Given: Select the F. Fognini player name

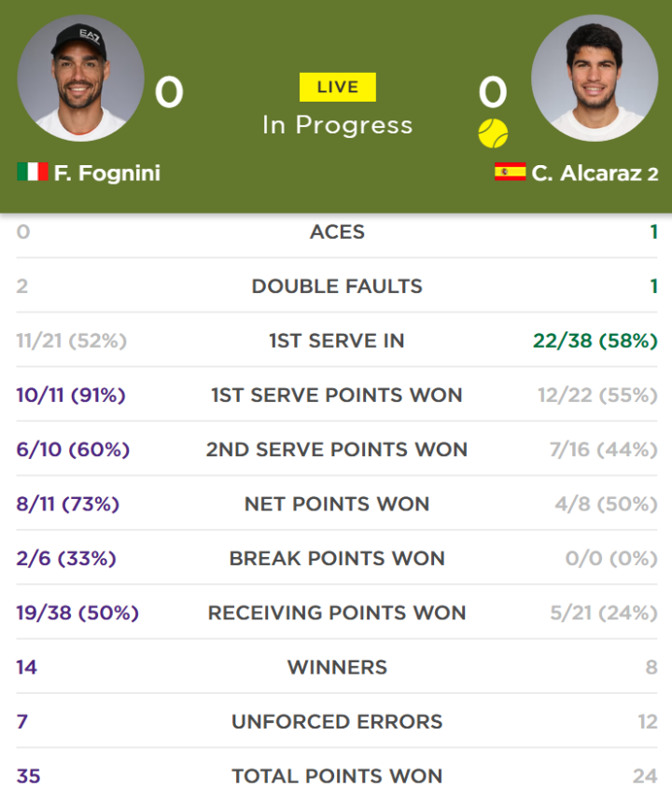Looking at the screenshot, I should tap(107, 173).
